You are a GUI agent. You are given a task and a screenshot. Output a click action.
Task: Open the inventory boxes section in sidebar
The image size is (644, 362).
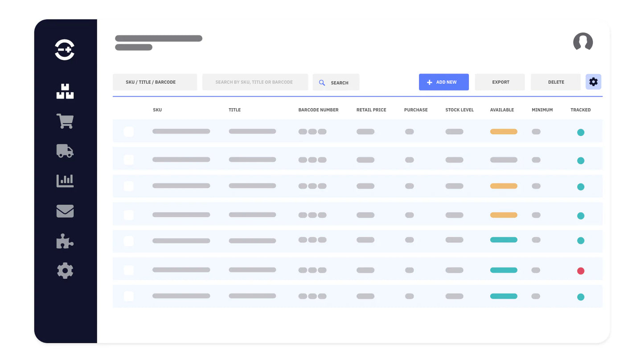point(65,91)
